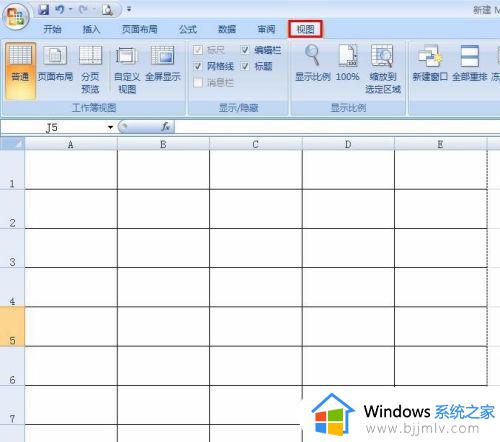Image resolution: width=500 pixels, height=442 pixels.
Task: Click the select-all corner button
Action: click(12, 144)
